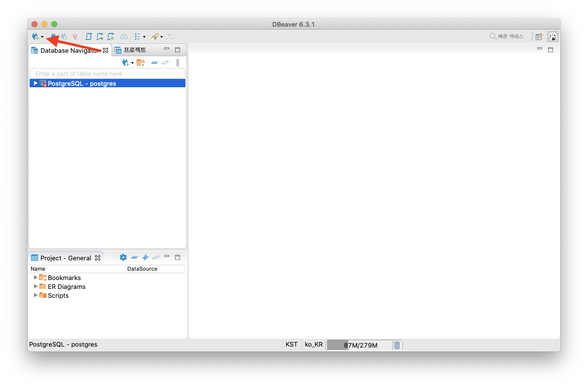
Task: Click the Disconnect icon in main toolbar
Action: pyautogui.click(x=75, y=36)
